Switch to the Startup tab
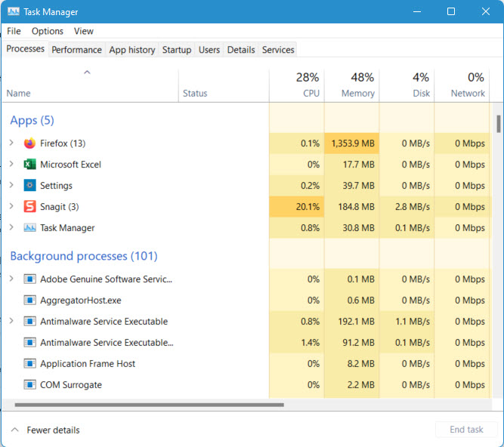This screenshot has height=447, width=504. click(x=177, y=50)
